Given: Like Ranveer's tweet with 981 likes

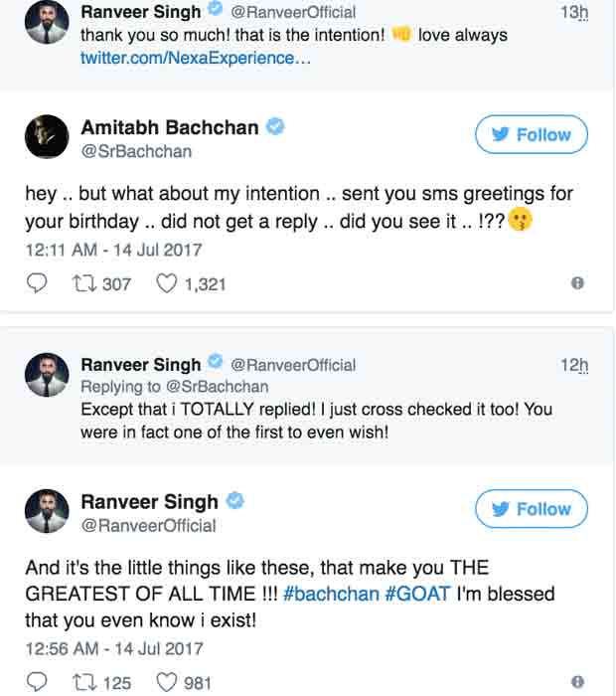Looking at the screenshot, I should (168, 682).
